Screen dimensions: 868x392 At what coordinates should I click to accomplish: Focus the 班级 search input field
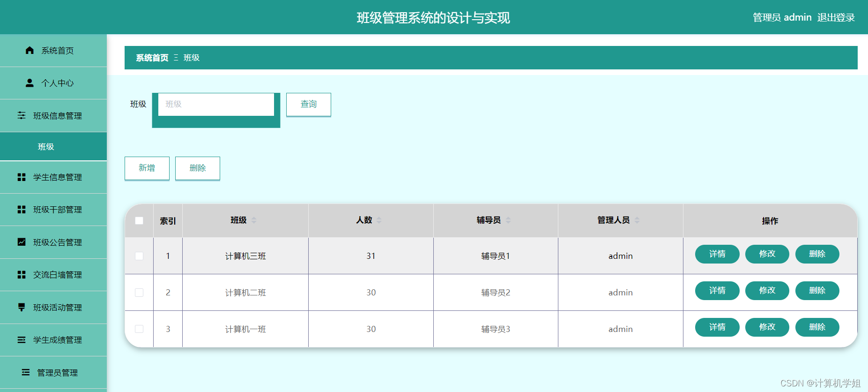click(216, 104)
